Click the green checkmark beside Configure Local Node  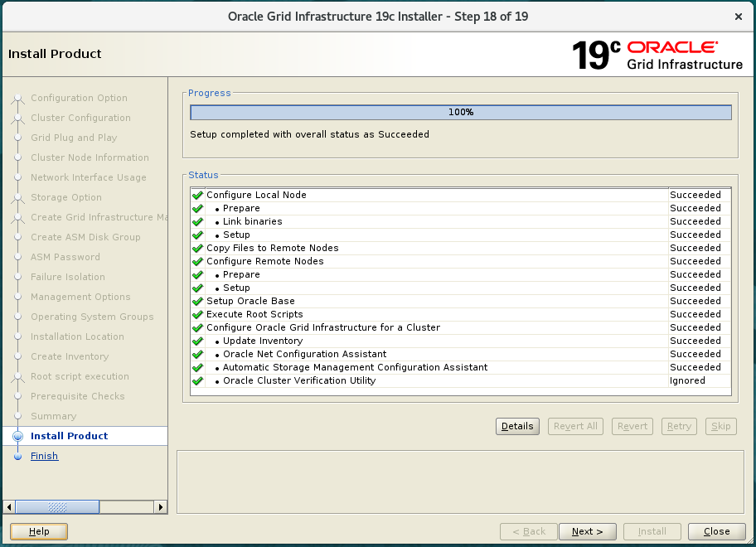pyautogui.click(x=197, y=196)
